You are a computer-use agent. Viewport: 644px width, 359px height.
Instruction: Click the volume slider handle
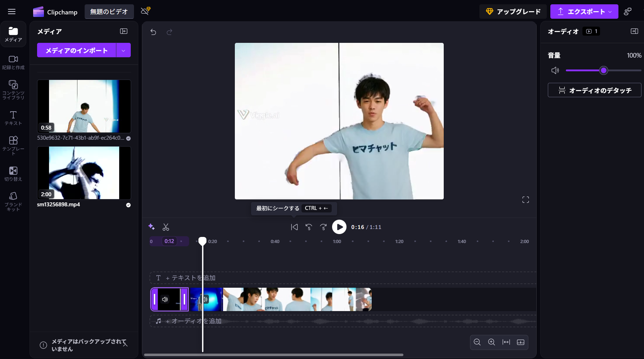coord(604,71)
